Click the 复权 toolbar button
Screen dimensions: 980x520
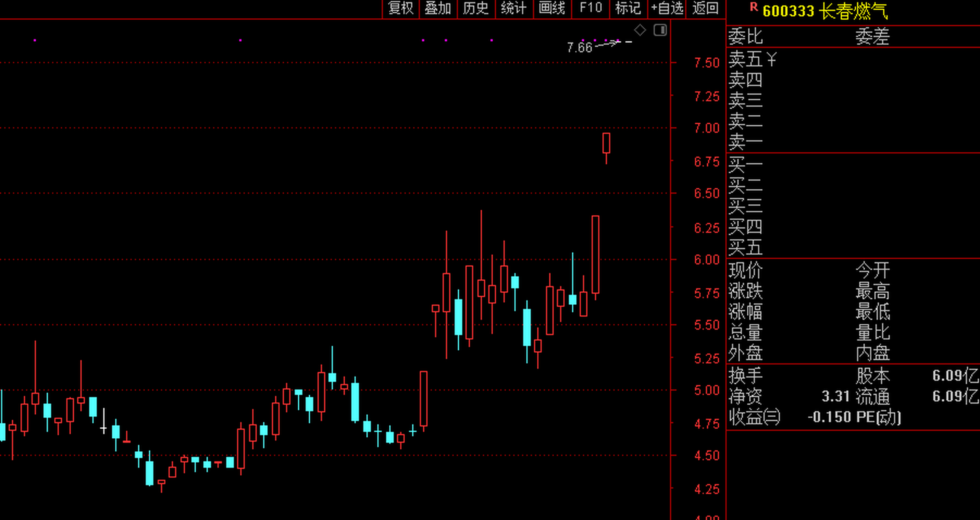[x=400, y=9]
